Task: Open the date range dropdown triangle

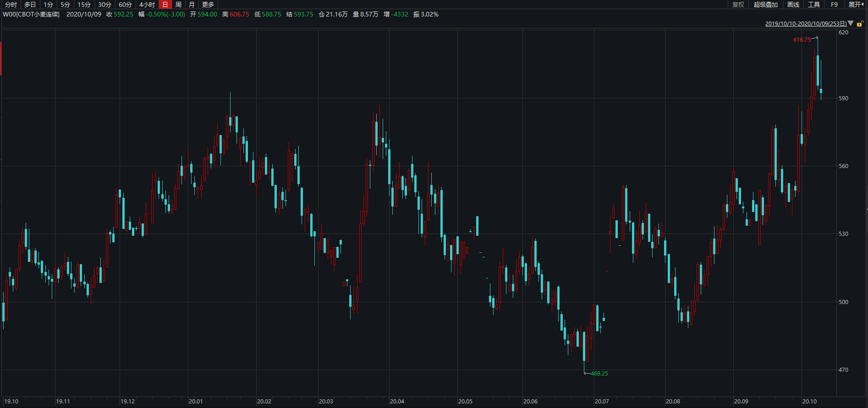Action: pos(851,23)
